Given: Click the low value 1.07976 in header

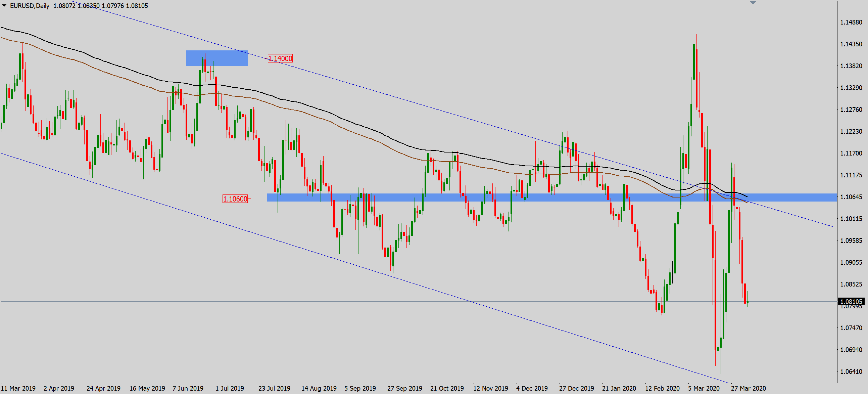Looking at the screenshot, I should point(112,6).
